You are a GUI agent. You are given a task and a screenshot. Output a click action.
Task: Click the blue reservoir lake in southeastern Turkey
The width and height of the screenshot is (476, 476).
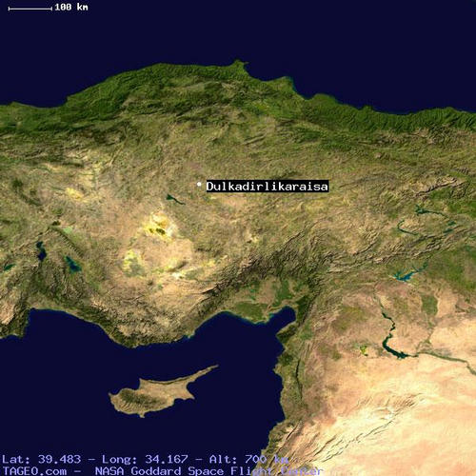pyautogui.click(x=407, y=274)
